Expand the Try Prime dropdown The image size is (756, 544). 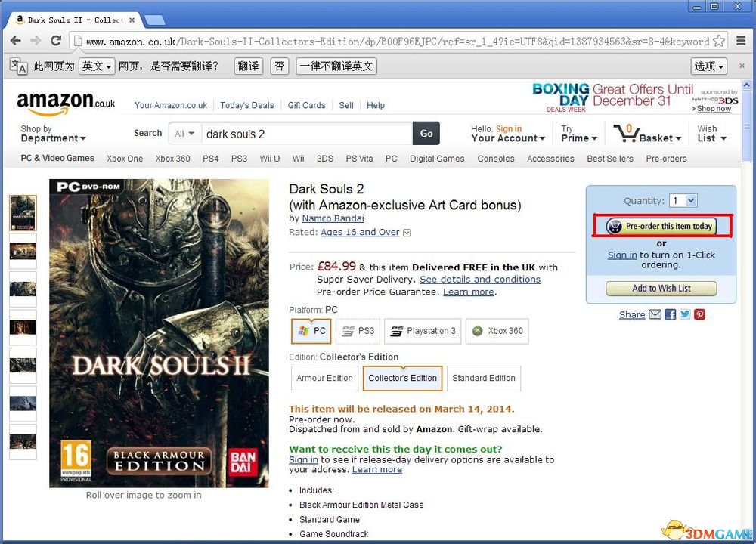[579, 134]
